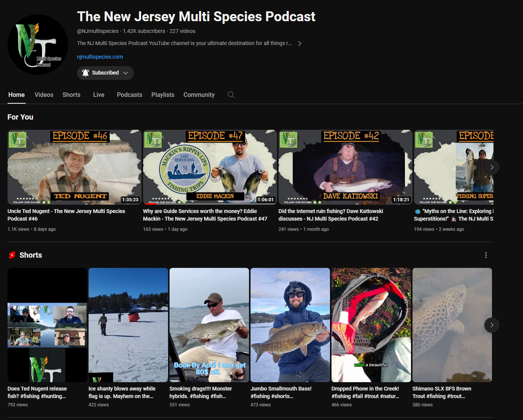
Task: Switch to the Live tab
Action: point(99,95)
